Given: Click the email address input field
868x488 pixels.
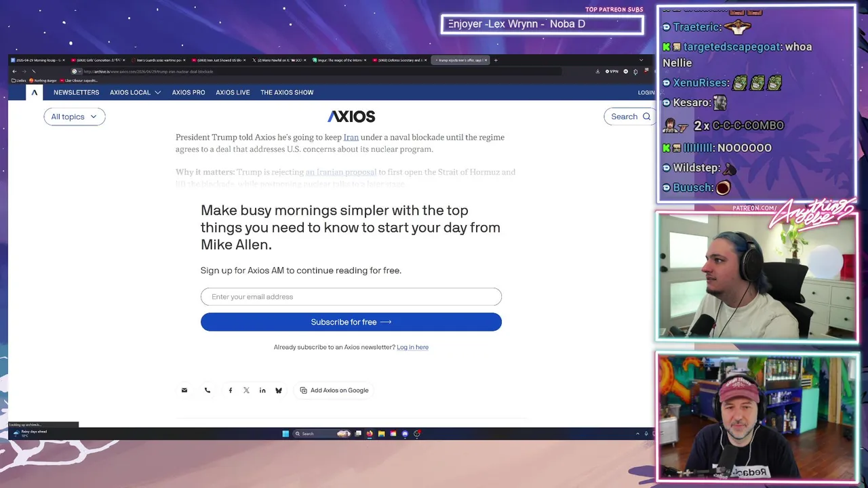Looking at the screenshot, I should [351, 297].
